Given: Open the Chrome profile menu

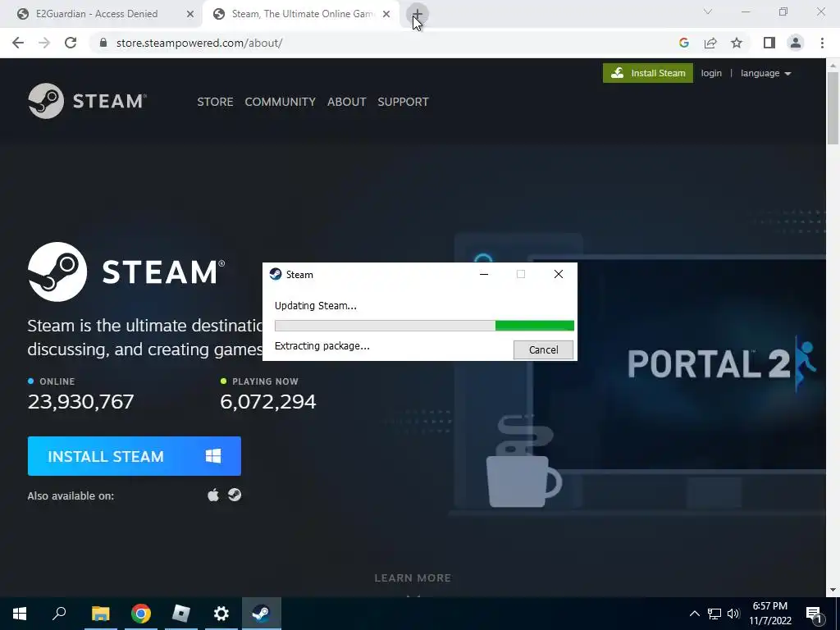Looking at the screenshot, I should 796,43.
